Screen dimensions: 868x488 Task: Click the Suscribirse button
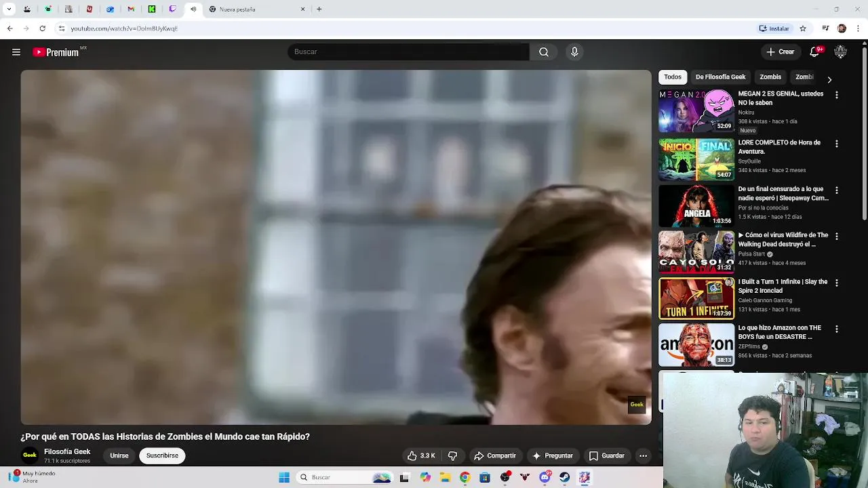[x=162, y=455]
